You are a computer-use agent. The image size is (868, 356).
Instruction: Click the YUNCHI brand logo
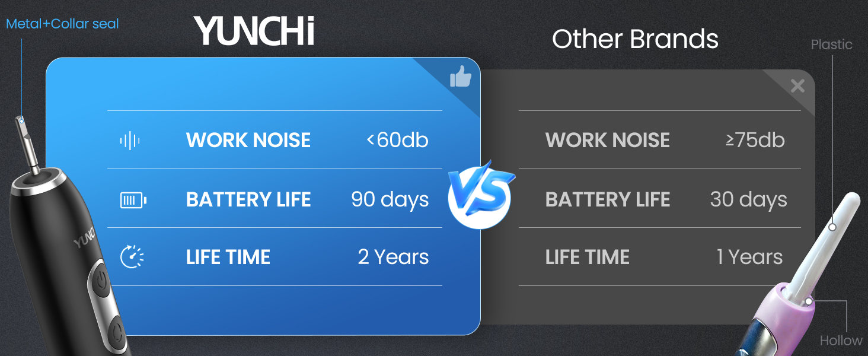click(254, 31)
